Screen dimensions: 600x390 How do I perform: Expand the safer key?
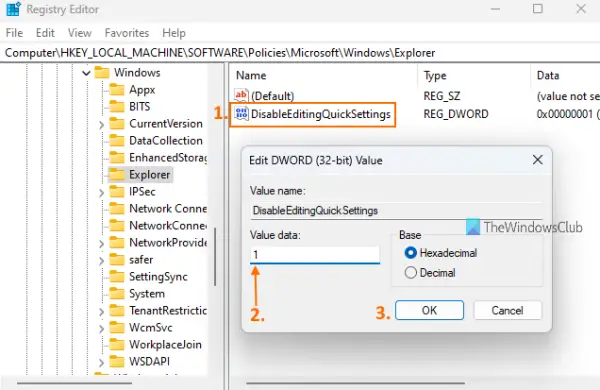point(101,261)
